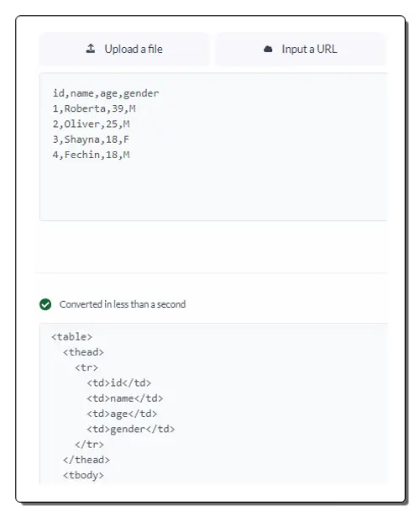Click the <td>name</td> output line
420x517 pixels.
[x=125, y=398]
